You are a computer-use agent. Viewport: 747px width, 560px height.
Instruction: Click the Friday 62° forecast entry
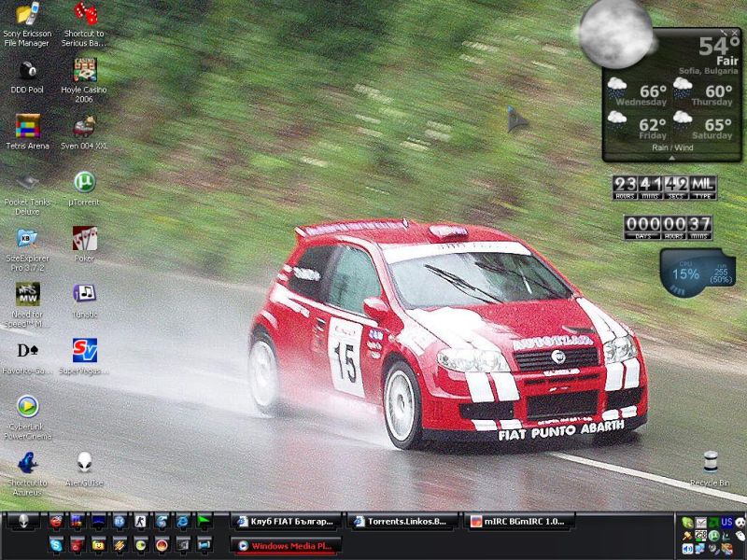click(x=637, y=126)
